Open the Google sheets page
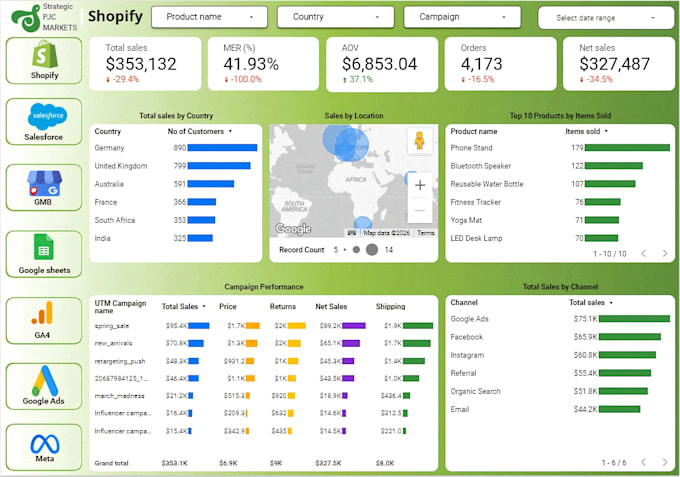 click(x=44, y=254)
